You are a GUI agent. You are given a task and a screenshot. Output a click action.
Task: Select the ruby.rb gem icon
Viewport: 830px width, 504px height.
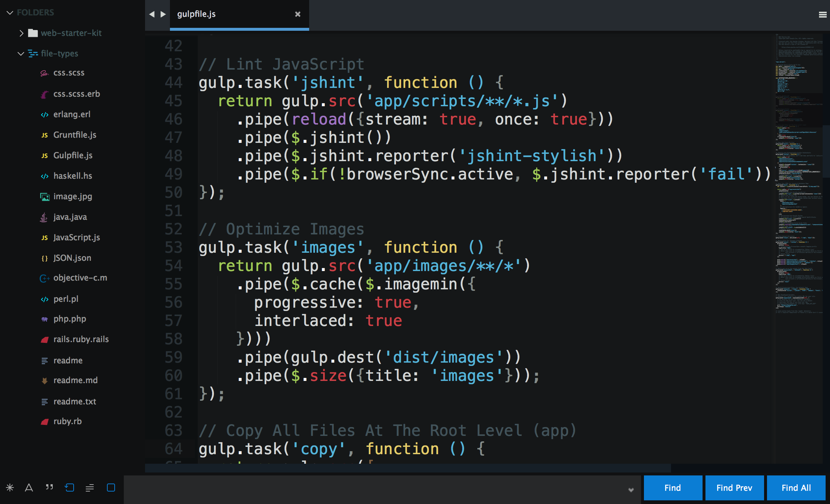coord(44,421)
